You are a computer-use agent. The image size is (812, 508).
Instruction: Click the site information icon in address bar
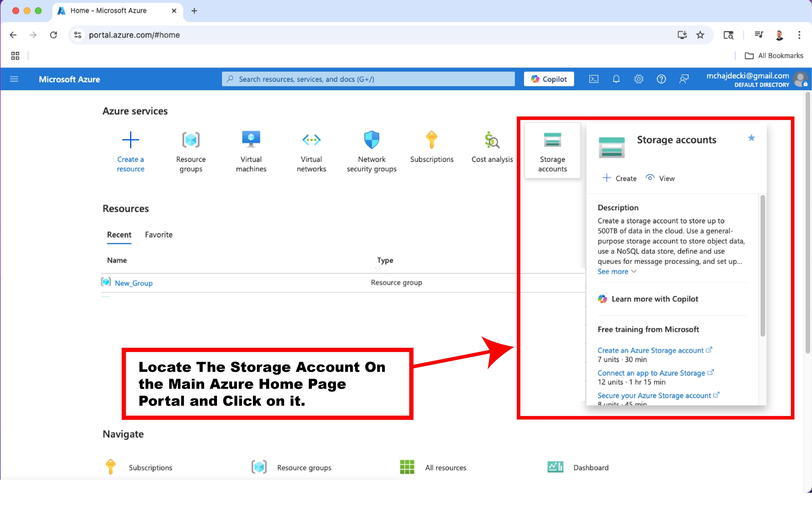click(x=78, y=35)
